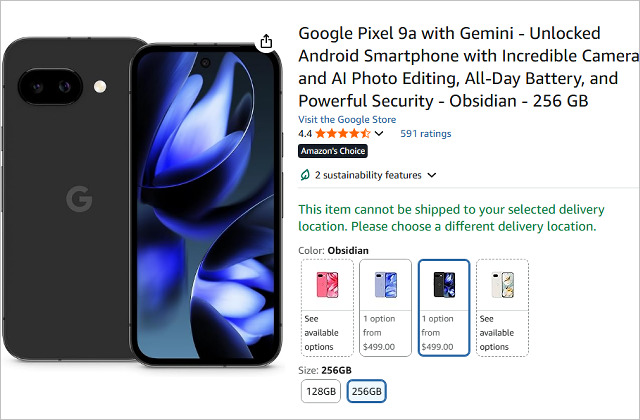Expand the rating breakdown chevron next to the stars

tap(379, 133)
